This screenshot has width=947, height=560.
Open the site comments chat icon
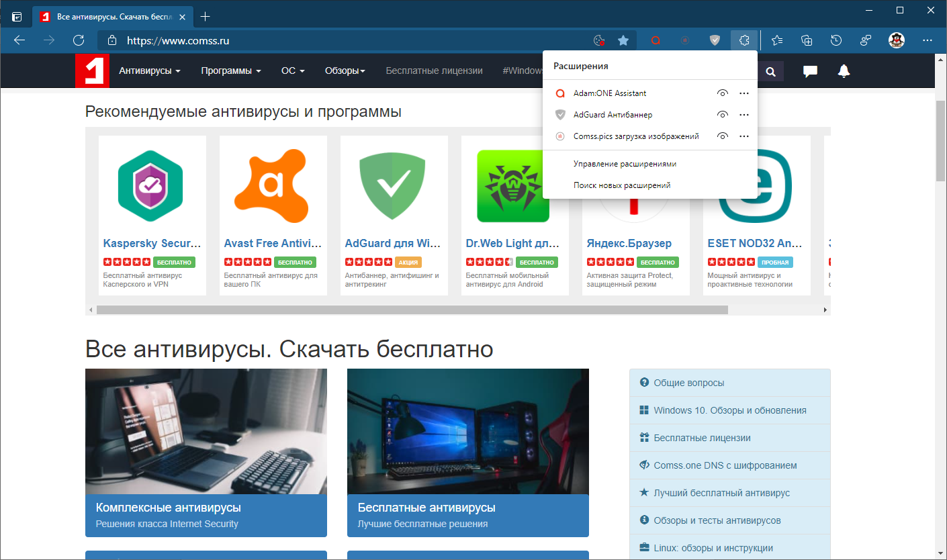pyautogui.click(x=811, y=71)
